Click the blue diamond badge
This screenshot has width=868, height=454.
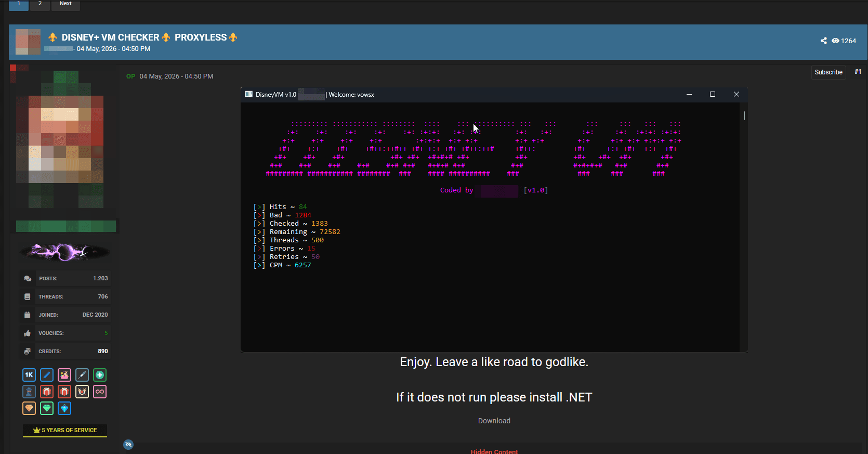64,408
